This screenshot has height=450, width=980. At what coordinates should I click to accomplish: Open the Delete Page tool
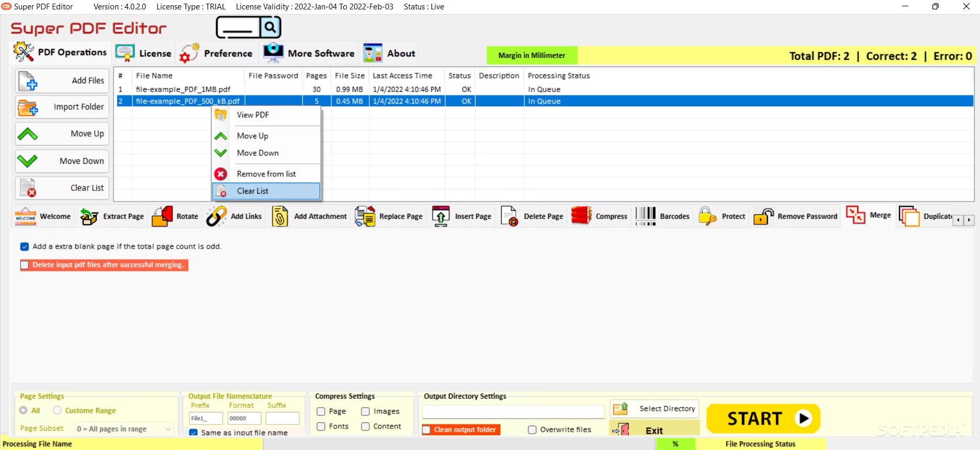click(532, 216)
